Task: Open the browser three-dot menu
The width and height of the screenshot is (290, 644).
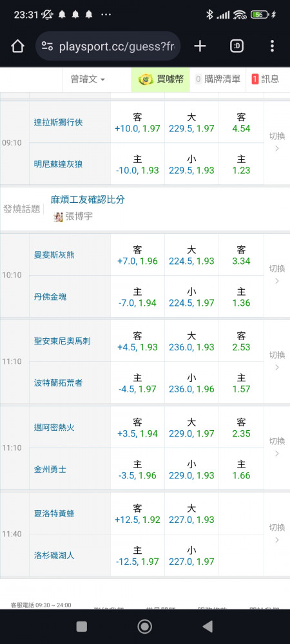Action: tap(272, 46)
